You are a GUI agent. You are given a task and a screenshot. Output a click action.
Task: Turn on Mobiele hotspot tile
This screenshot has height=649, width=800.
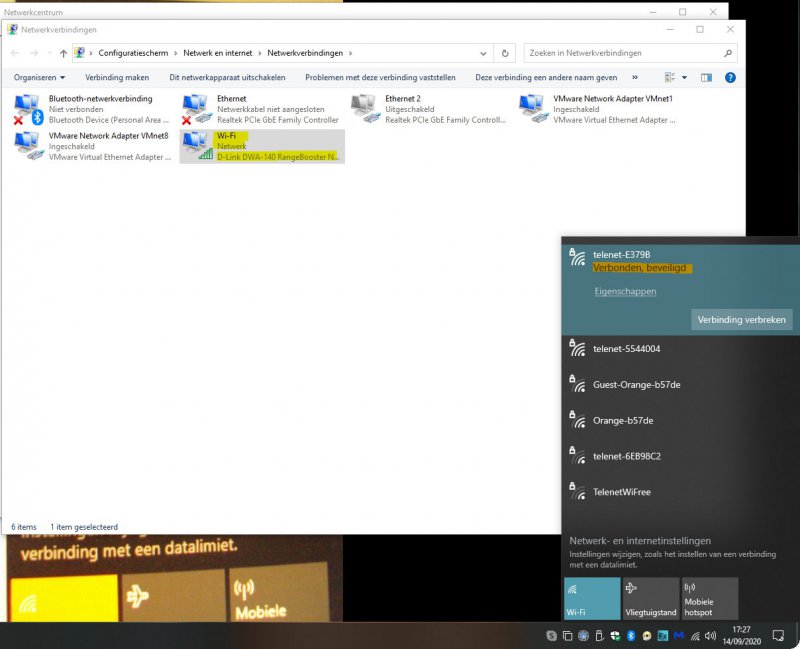709,598
